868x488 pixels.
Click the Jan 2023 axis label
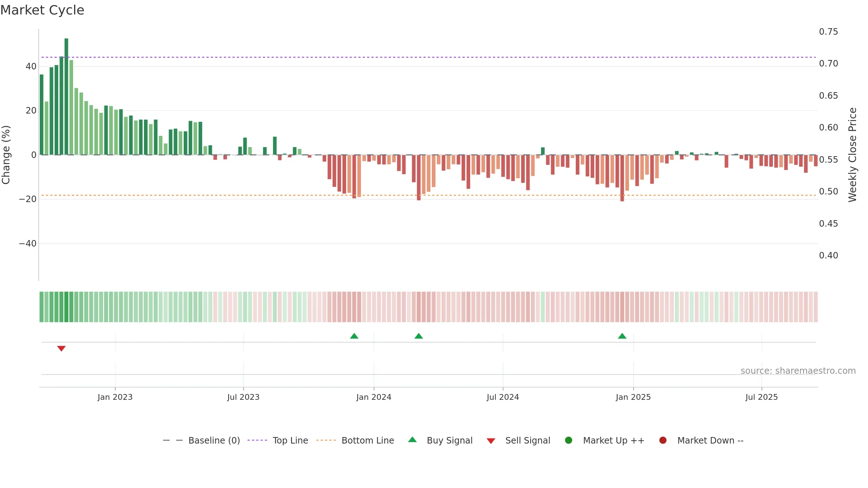pyautogui.click(x=115, y=397)
